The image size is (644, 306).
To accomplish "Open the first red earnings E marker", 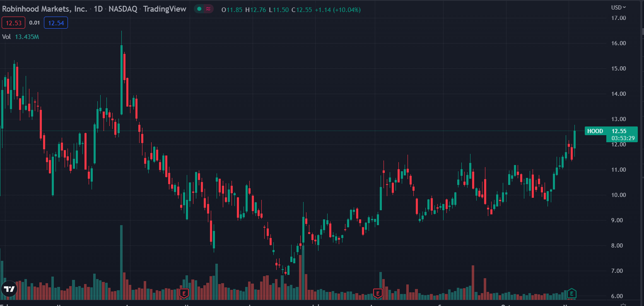I will [x=184, y=294].
